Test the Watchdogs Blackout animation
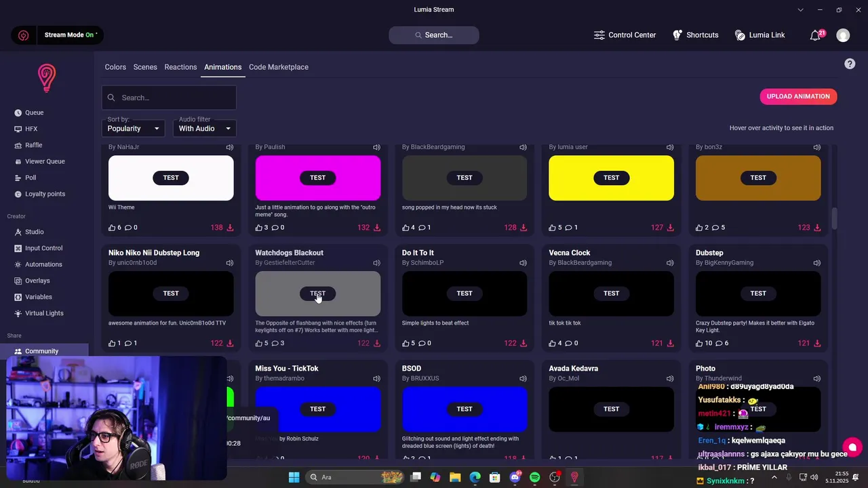This screenshot has width=868, height=488. [x=317, y=293]
